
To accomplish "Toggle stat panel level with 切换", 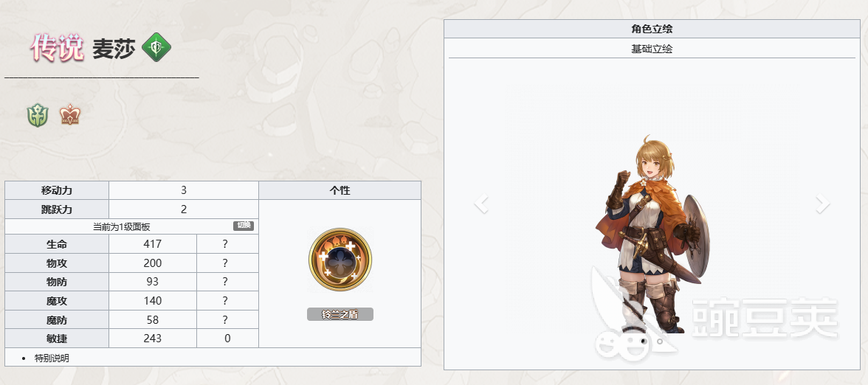I will [x=244, y=226].
